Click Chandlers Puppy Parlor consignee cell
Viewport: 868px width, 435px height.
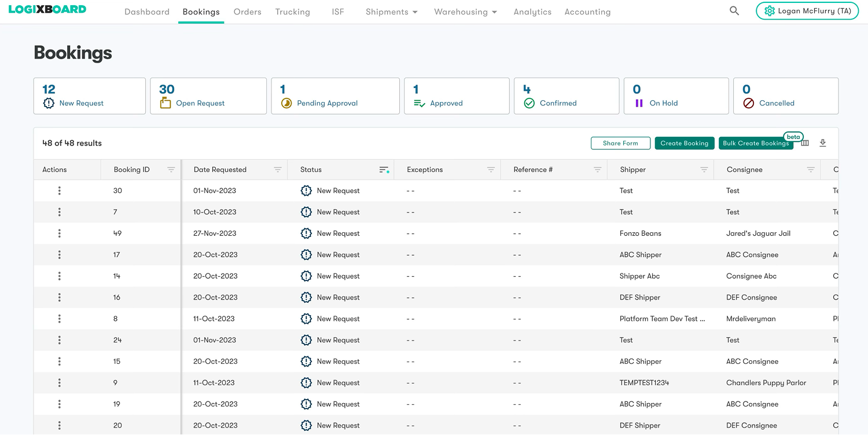766,383
